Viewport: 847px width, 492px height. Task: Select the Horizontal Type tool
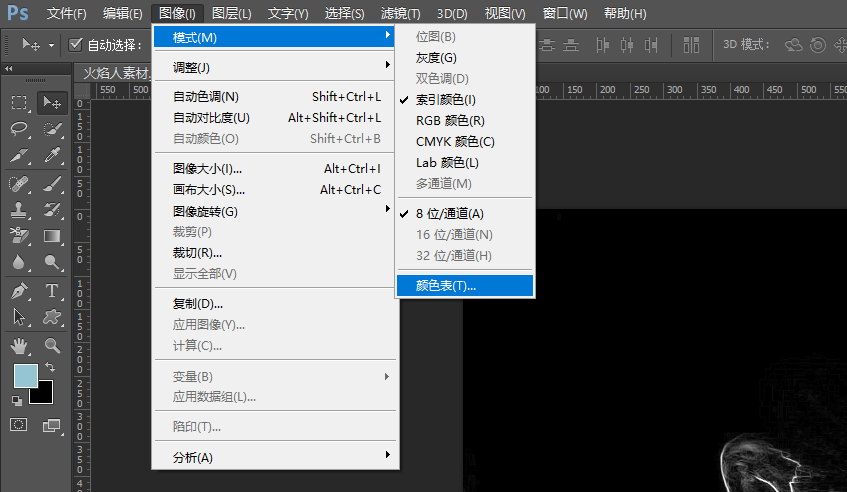click(x=52, y=291)
